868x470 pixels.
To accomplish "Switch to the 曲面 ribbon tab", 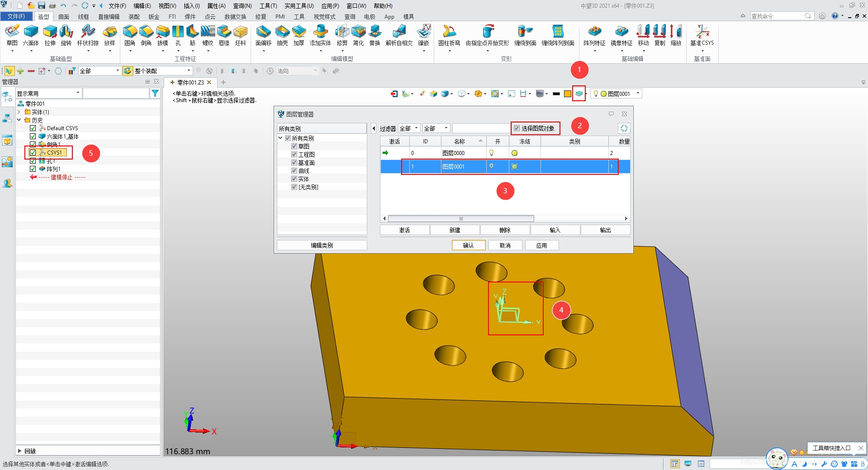I will tap(64, 17).
